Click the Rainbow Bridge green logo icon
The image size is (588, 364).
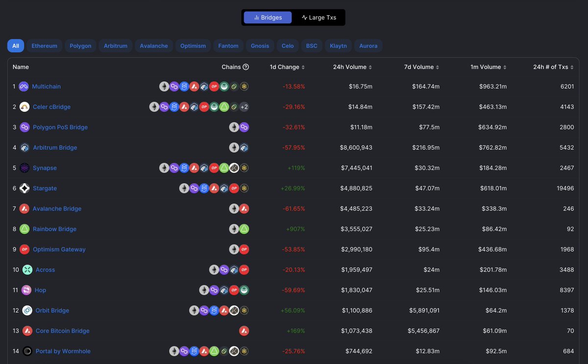24,229
